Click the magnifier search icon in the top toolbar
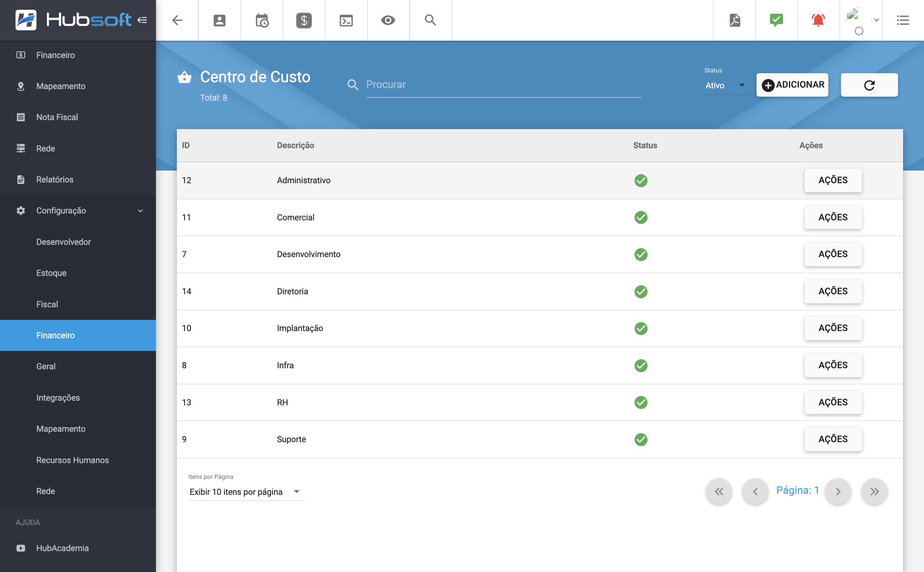This screenshot has height=572, width=924. pos(430,20)
